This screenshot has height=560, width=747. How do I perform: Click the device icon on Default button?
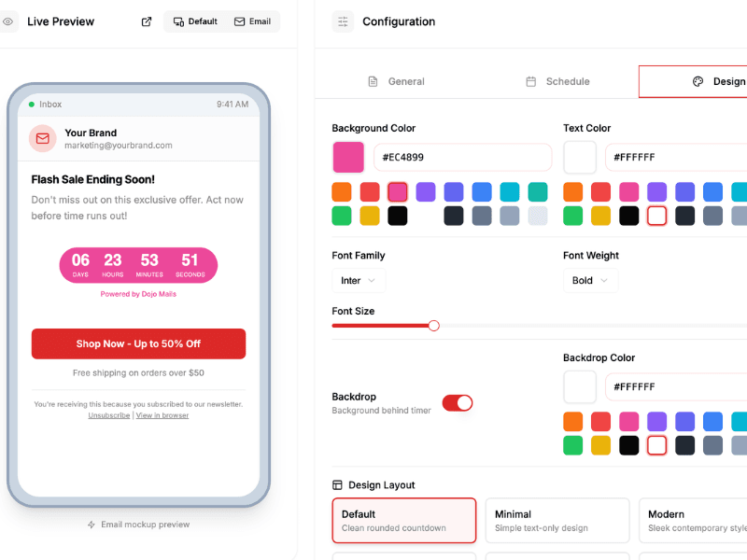pyautogui.click(x=177, y=21)
